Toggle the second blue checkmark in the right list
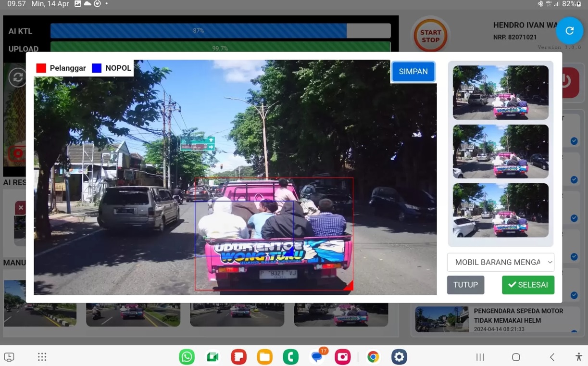The width and height of the screenshot is (588, 366). (x=574, y=179)
